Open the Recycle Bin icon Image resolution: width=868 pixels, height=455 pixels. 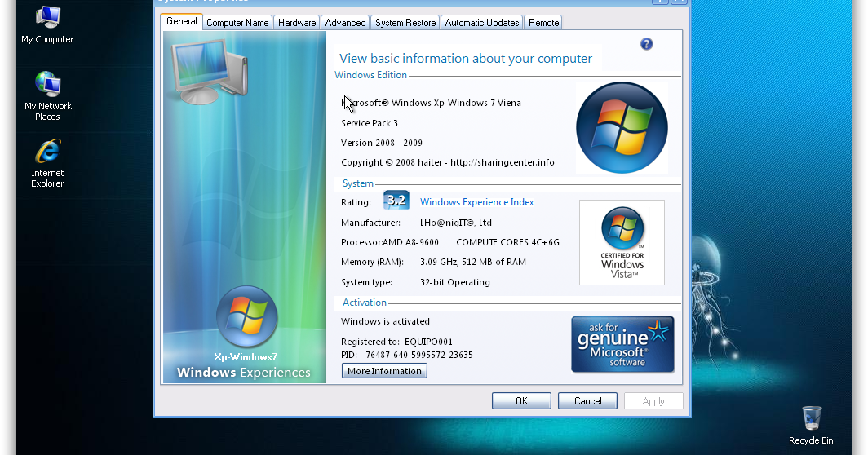click(811, 425)
